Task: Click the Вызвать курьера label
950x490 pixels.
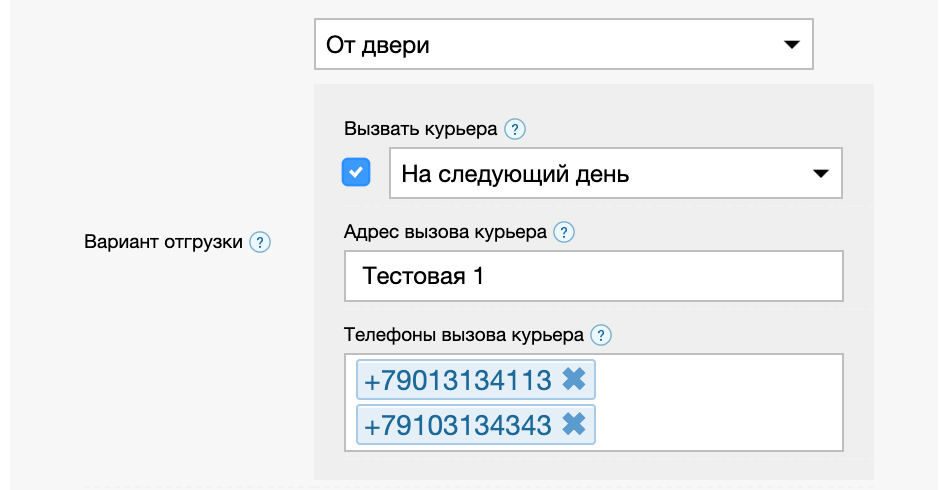Action: pos(420,129)
